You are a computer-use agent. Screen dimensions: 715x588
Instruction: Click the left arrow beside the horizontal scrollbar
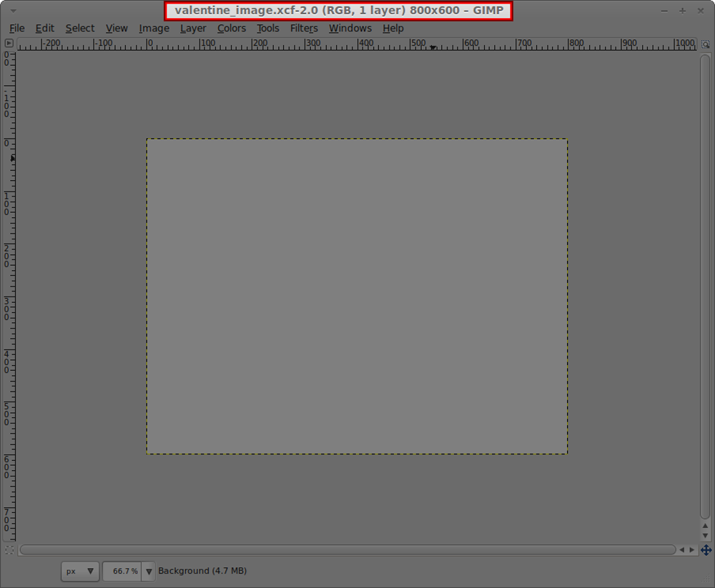click(684, 549)
